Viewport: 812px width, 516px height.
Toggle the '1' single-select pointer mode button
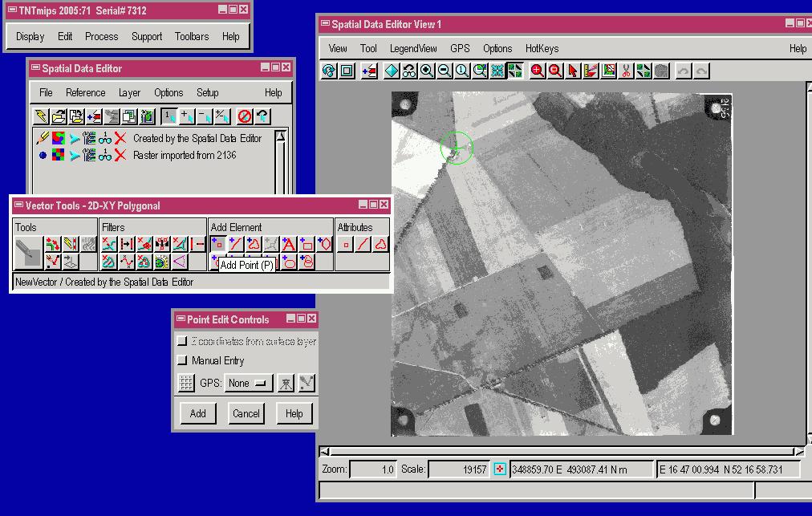click(x=169, y=116)
